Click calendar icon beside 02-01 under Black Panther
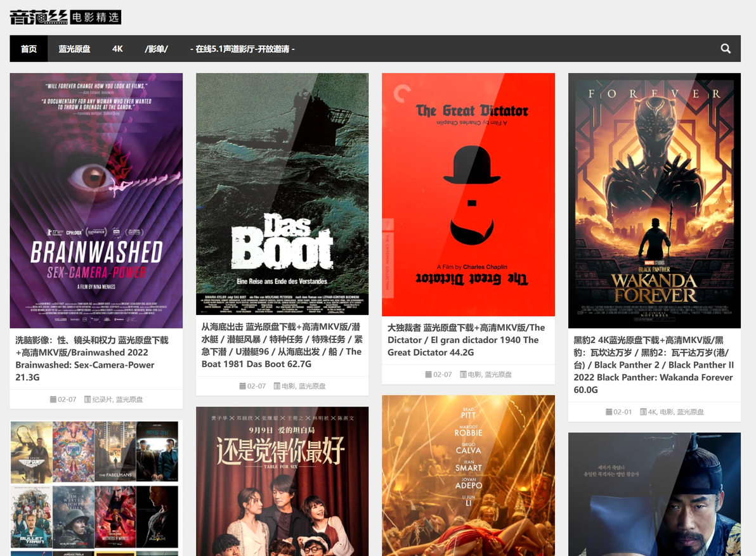 608,412
